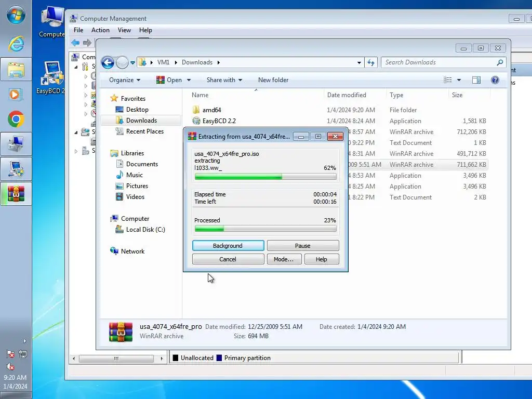Open the Share with dropdown
This screenshot has width=532, height=399.
[224, 80]
